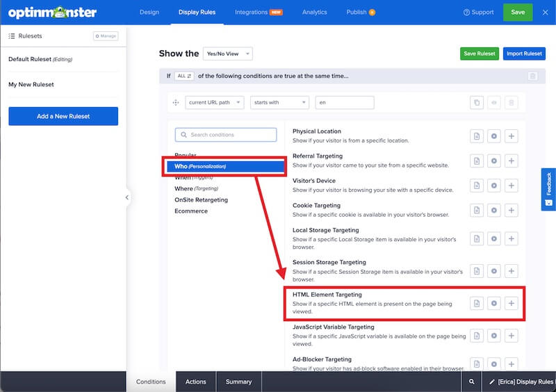Play Visitor's Device video icon
Image resolution: width=556 pixels, height=392 pixels.
[x=494, y=186]
